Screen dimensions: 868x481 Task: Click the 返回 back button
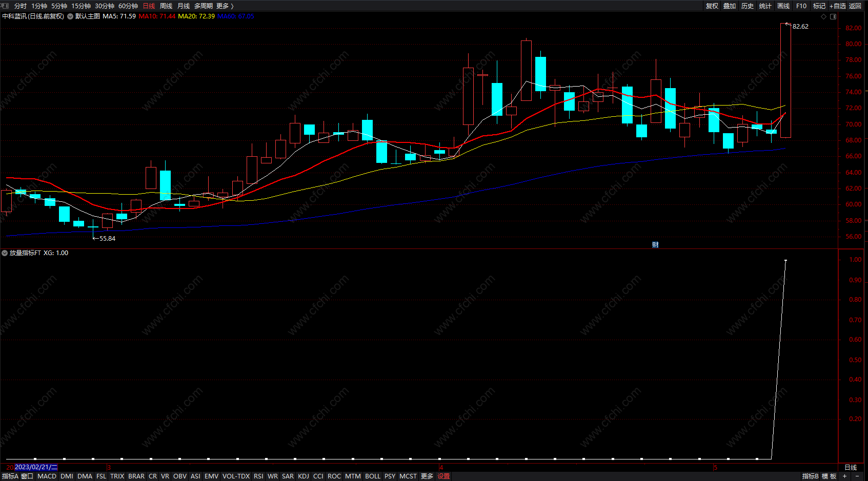point(855,6)
